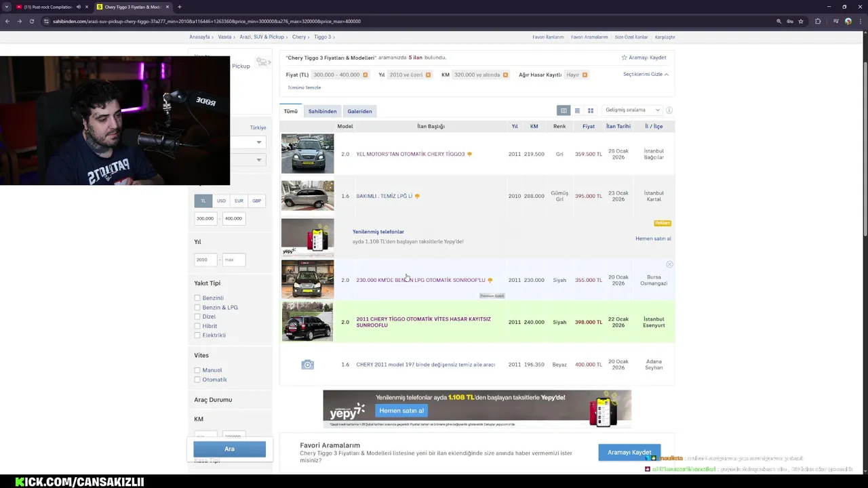
Task: Select EUR currency toggle
Action: [x=239, y=201]
